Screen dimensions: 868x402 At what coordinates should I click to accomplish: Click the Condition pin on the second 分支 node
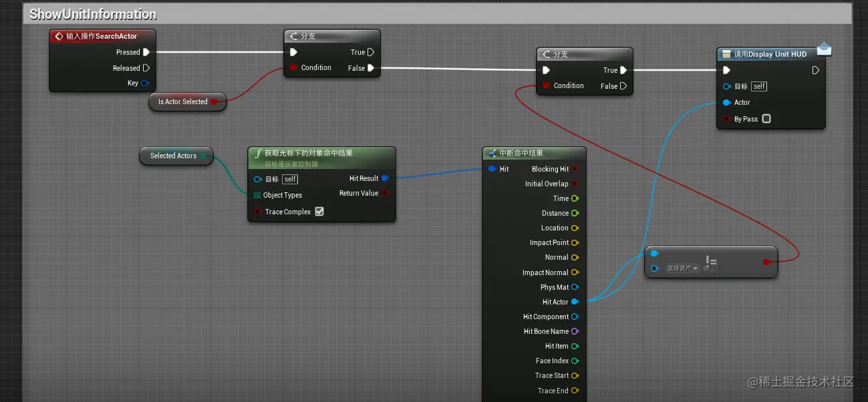(546, 85)
